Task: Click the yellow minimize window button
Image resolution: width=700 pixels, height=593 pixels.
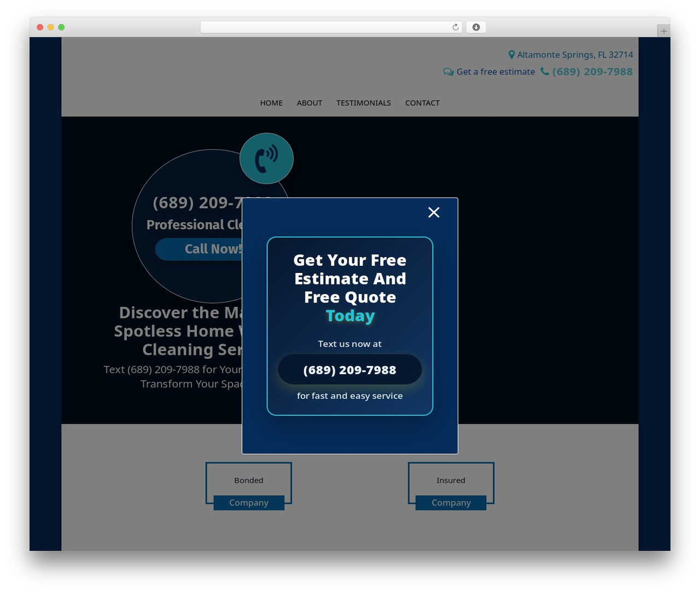Action: [50, 27]
